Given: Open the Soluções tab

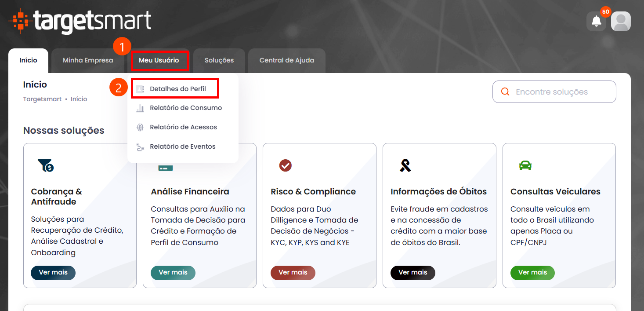Looking at the screenshot, I should (219, 60).
